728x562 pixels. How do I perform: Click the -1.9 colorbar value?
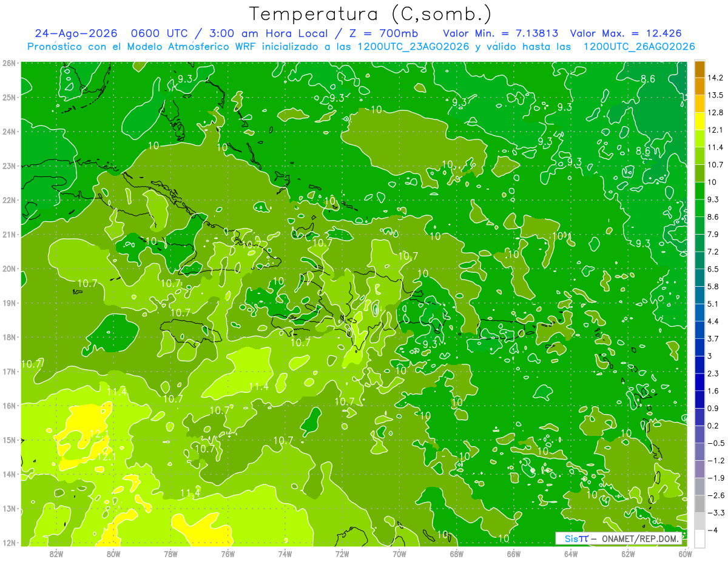click(715, 478)
